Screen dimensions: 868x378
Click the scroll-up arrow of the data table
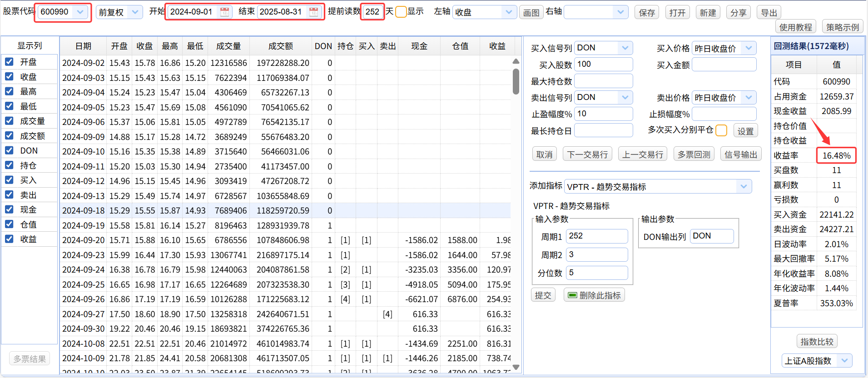(516, 61)
